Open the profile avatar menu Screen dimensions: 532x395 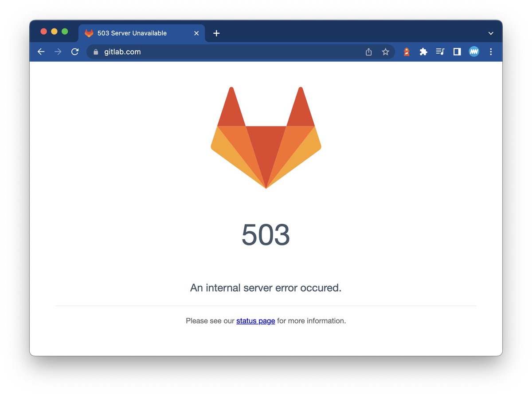pos(474,52)
